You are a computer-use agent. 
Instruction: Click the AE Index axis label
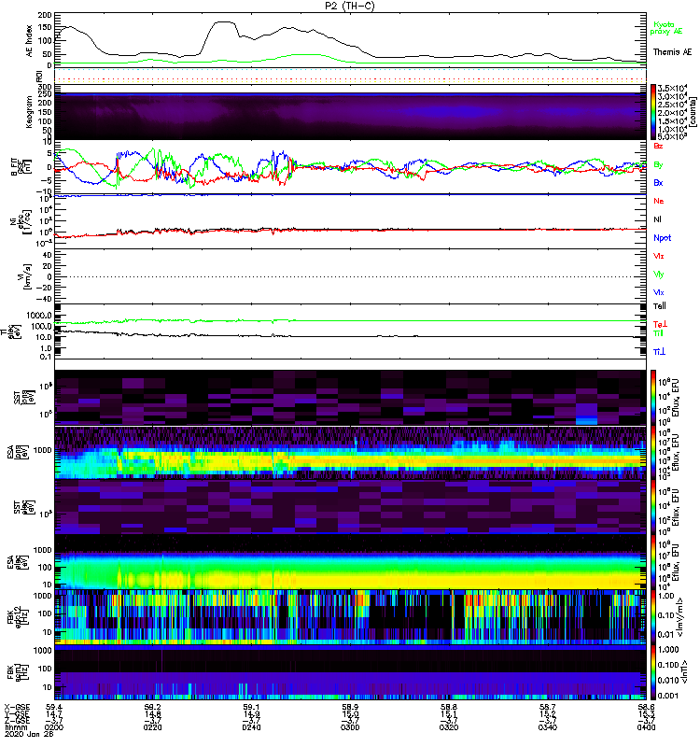[29, 41]
